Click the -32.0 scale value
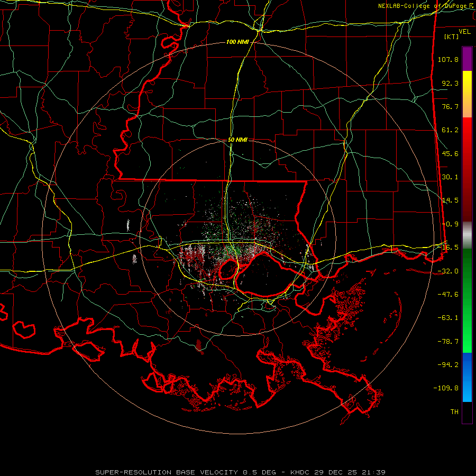The width and height of the screenshot is (476, 476). click(x=448, y=271)
